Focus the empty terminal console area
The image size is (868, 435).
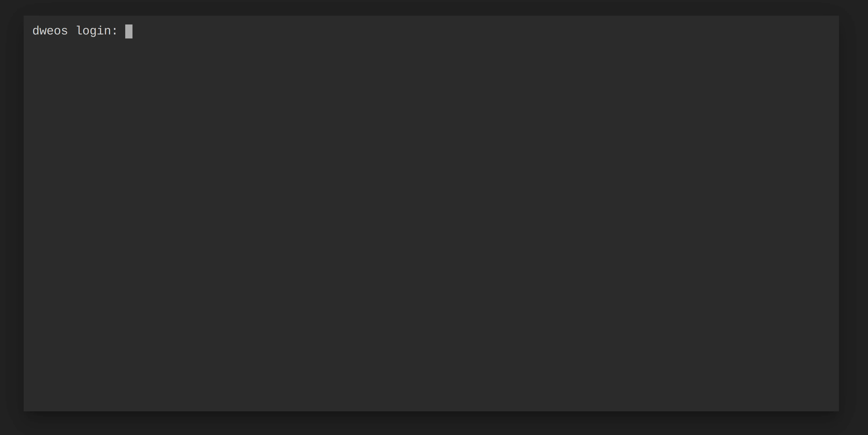click(431, 222)
